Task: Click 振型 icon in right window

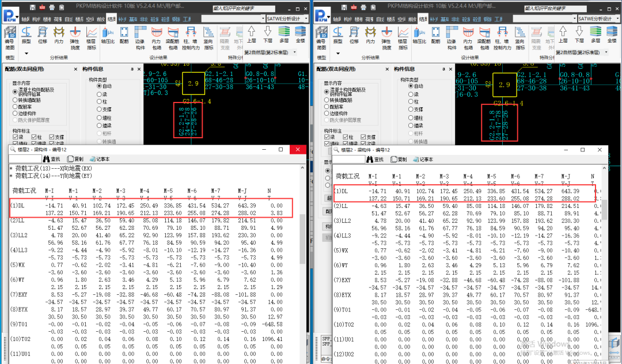Action: [337, 35]
